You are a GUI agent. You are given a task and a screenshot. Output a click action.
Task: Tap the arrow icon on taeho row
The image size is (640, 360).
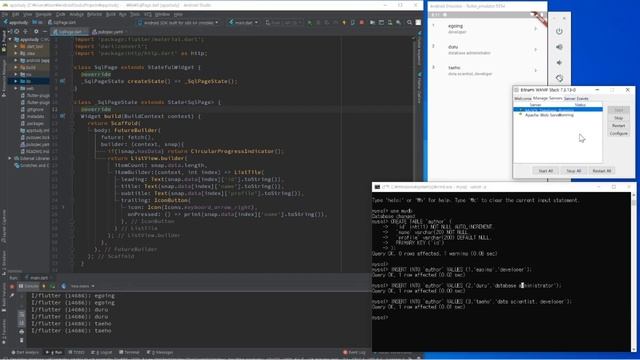tap(536, 70)
